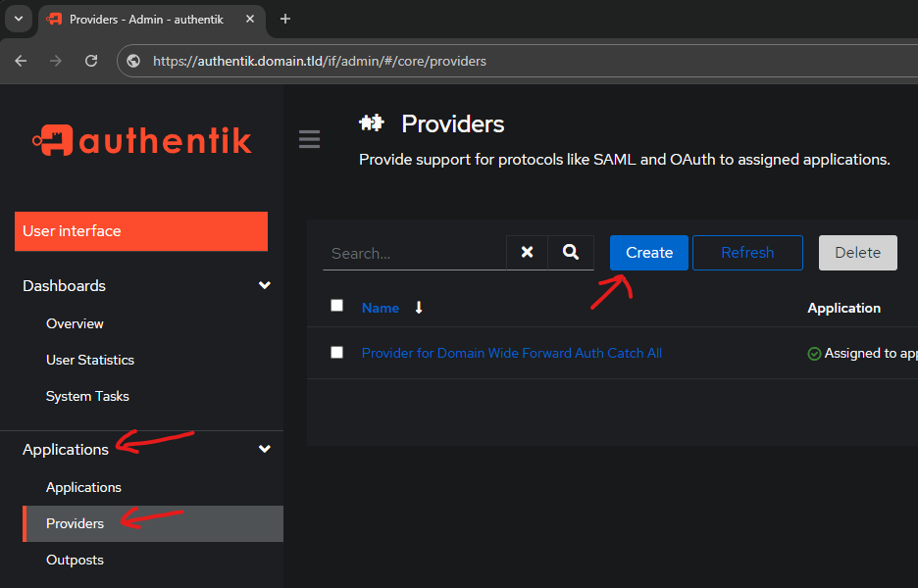This screenshot has height=588, width=918.
Task: Reload the page with the refresh icon
Action: tap(91, 61)
